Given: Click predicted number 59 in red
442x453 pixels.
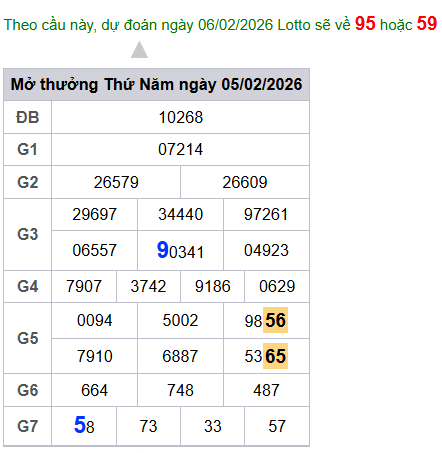Looking at the screenshot, I should 427,24.
